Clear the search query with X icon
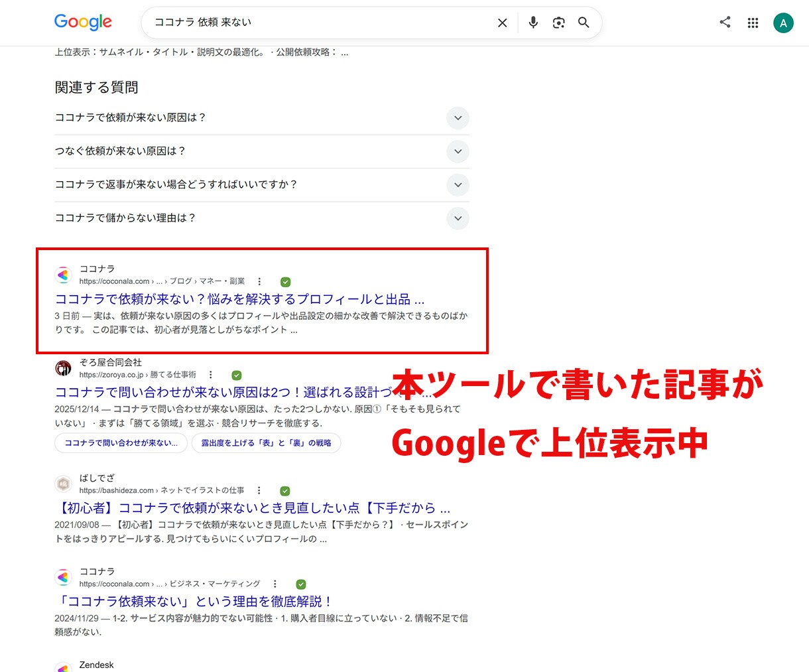The height and width of the screenshot is (672, 809). [x=503, y=23]
